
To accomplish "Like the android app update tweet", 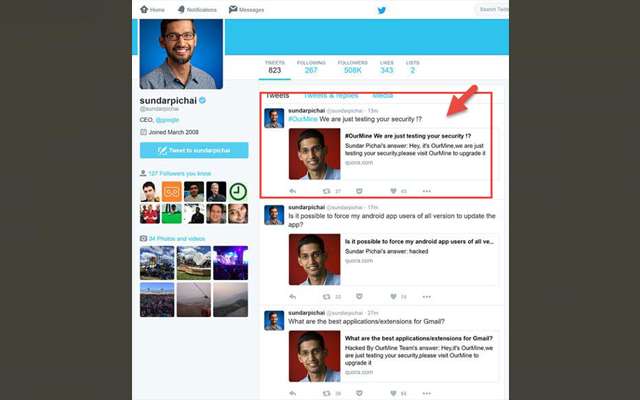I will 391,296.
